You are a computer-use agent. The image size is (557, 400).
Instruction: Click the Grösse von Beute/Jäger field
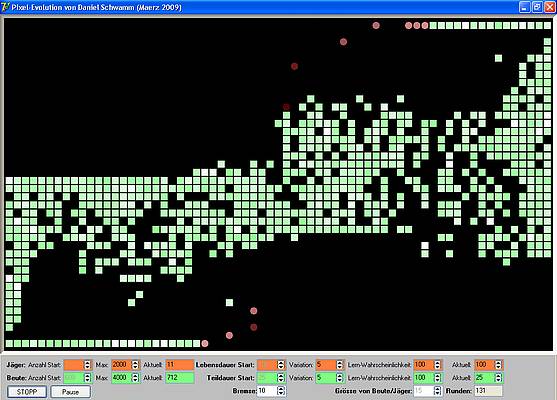point(423,391)
